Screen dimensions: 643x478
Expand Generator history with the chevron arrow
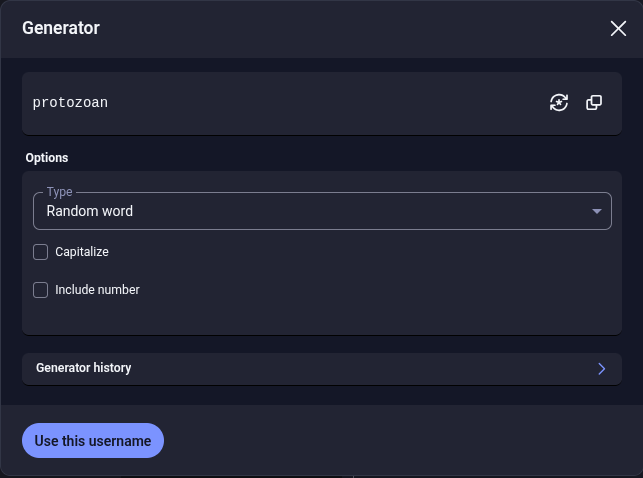coord(602,368)
